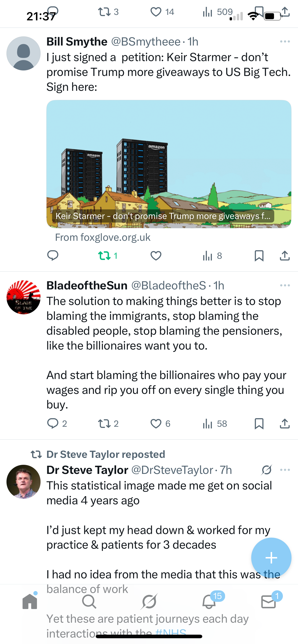
Task: Open more options for Bill Smythe's post
Action: pyautogui.click(x=285, y=41)
